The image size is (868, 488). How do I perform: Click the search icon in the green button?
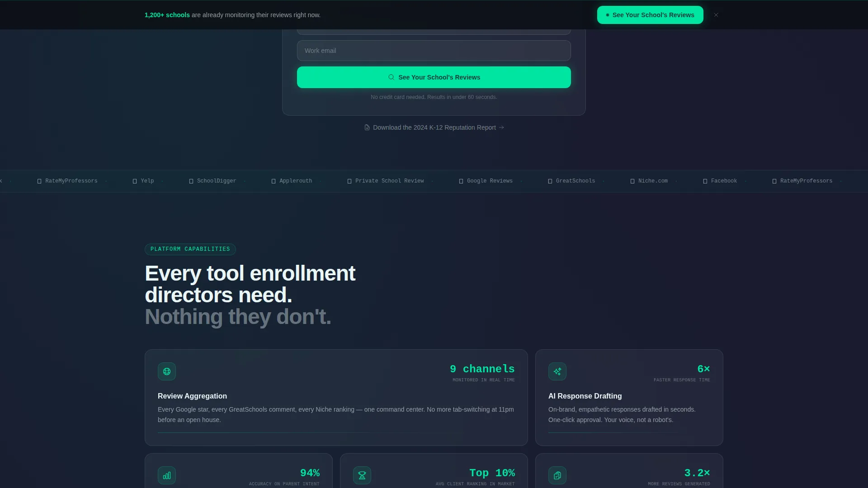(391, 77)
